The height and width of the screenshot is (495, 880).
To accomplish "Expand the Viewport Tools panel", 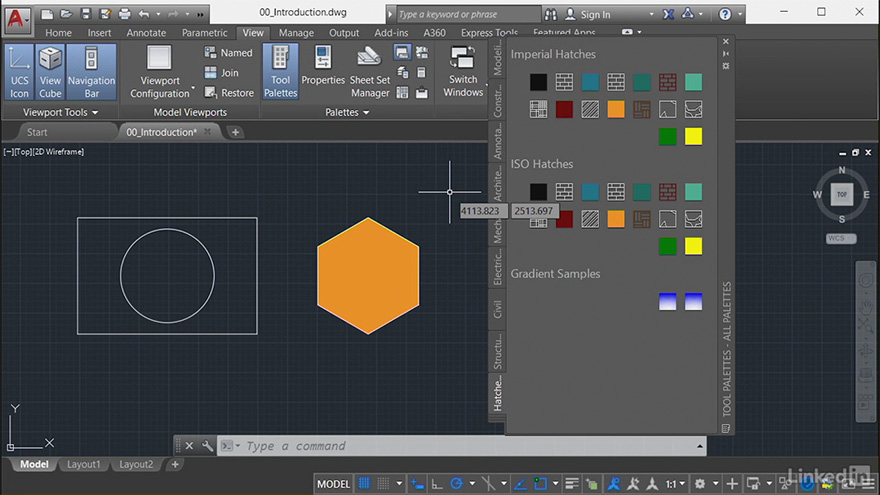I will (60, 112).
